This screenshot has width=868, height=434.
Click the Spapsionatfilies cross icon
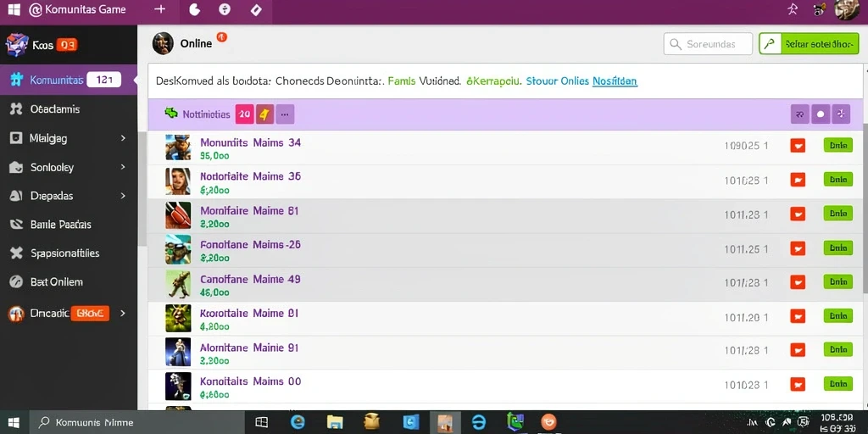tap(16, 253)
